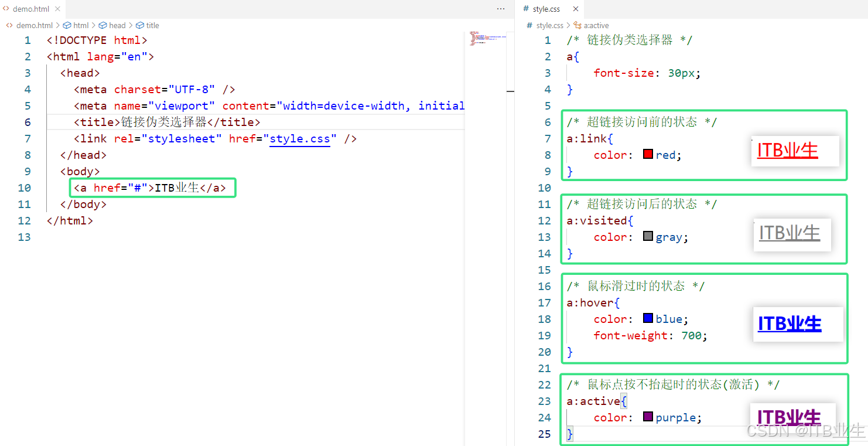Place cursor on the <!DOCTYPE html> line
868x446 pixels.
pyautogui.click(x=97, y=40)
